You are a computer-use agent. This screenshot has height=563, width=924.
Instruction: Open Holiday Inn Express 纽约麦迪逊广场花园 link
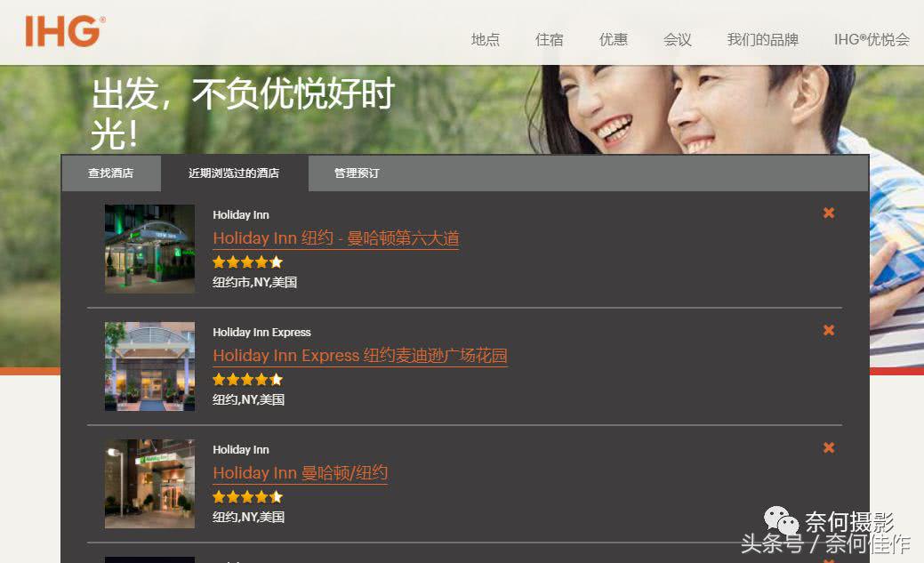(x=360, y=356)
